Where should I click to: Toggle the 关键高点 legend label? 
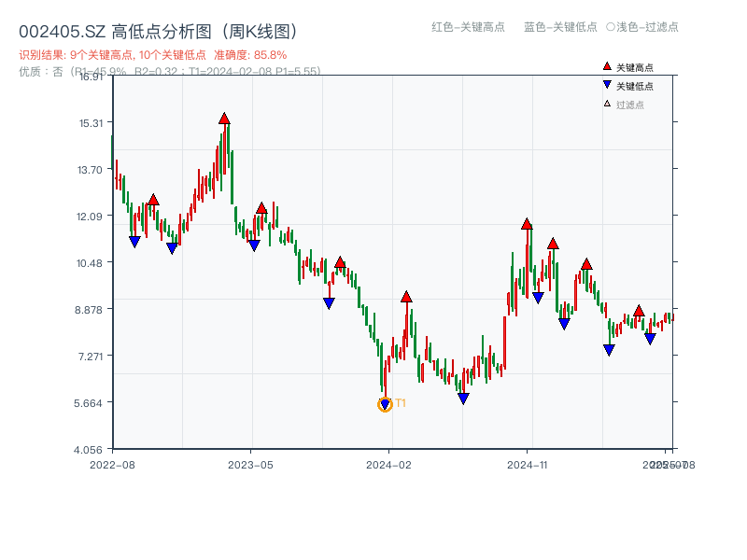click(635, 67)
